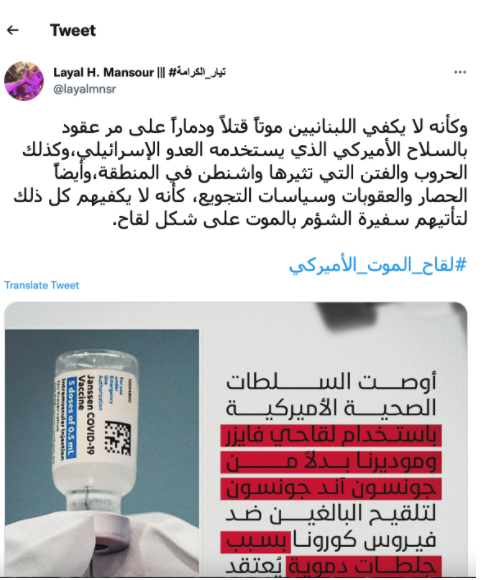
Task: Select the Arabic tweet body text
Action: click(240, 173)
